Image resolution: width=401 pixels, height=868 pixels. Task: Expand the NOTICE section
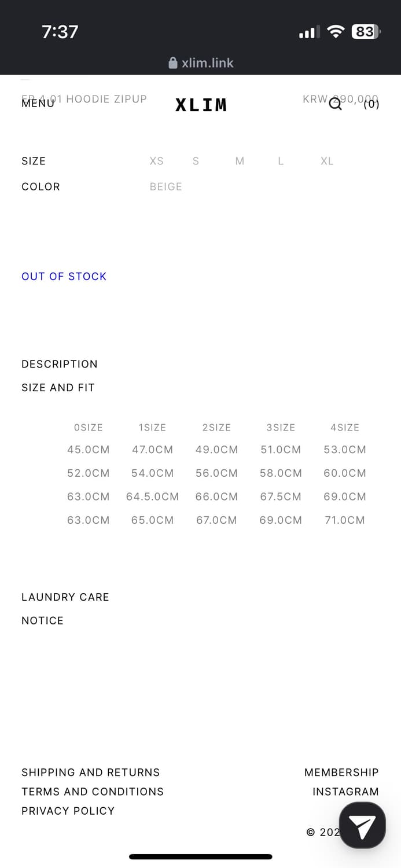tap(42, 620)
